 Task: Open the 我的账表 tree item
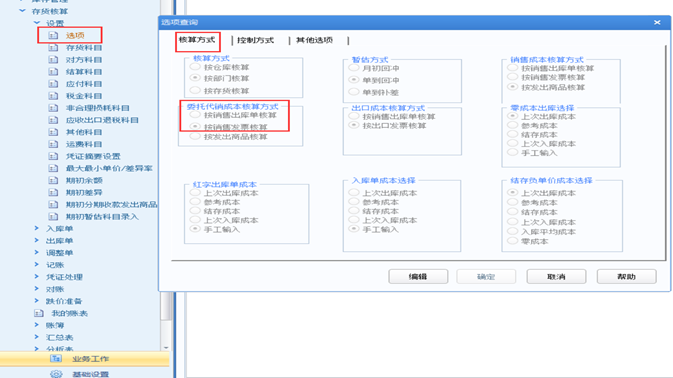click(x=70, y=313)
